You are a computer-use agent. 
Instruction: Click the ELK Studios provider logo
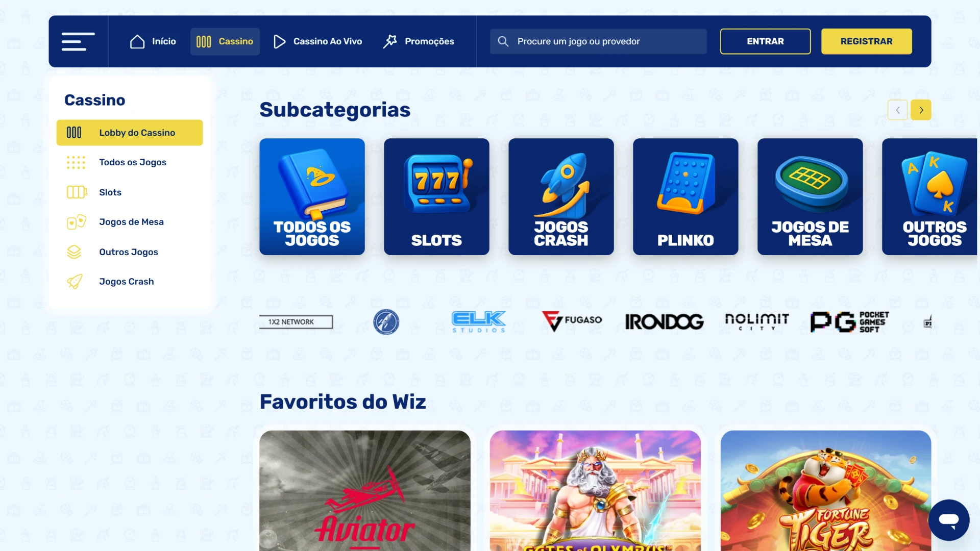pyautogui.click(x=479, y=322)
